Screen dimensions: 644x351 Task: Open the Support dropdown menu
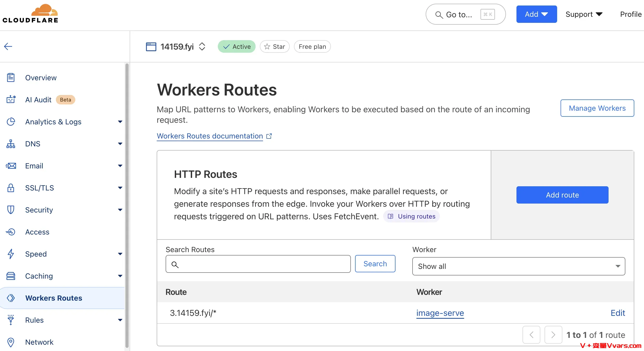pos(584,14)
